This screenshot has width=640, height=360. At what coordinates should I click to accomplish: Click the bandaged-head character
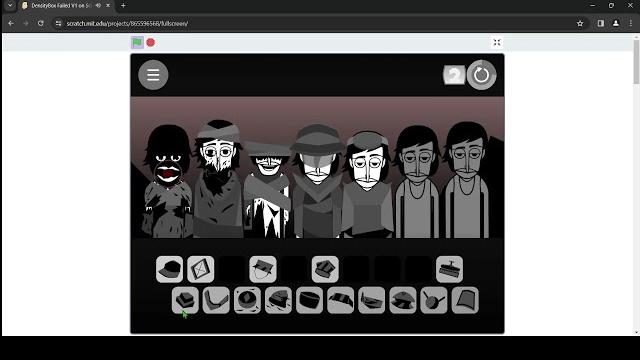coord(218,180)
